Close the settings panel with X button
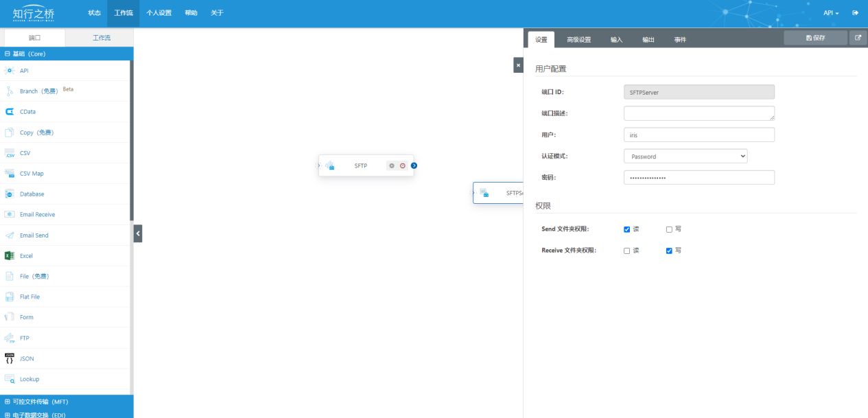 click(518, 65)
